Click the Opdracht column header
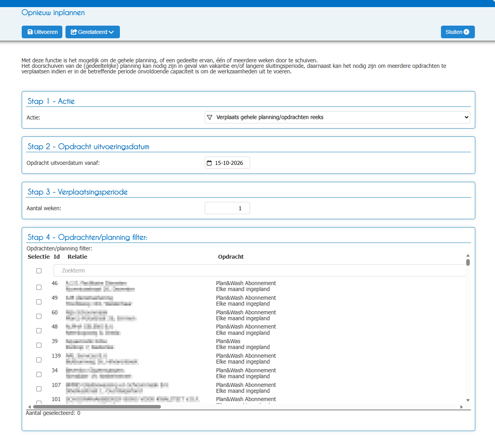495x448 pixels. 231,257
